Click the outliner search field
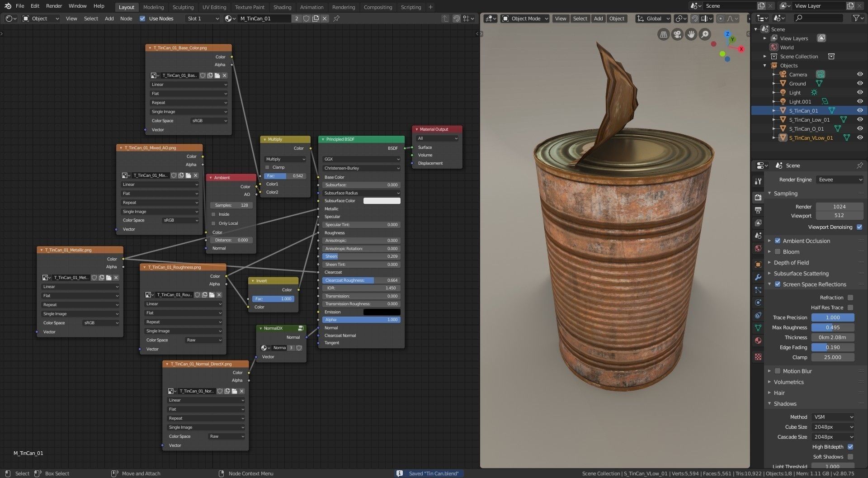The height and width of the screenshot is (478, 868). tap(818, 18)
